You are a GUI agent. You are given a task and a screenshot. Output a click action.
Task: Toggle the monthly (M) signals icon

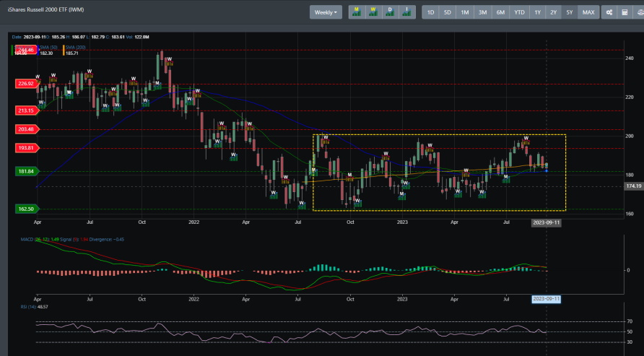click(357, 12)
